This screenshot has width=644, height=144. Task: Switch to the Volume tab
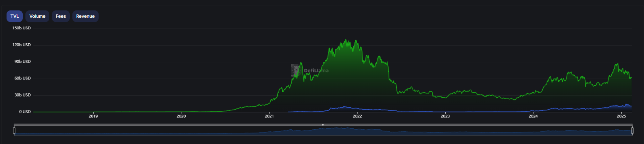click(37, 16)
